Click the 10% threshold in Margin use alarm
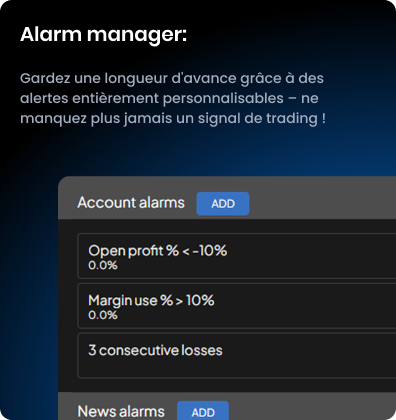This screenshot has height=420, width=396. click(x=200, y=300)
